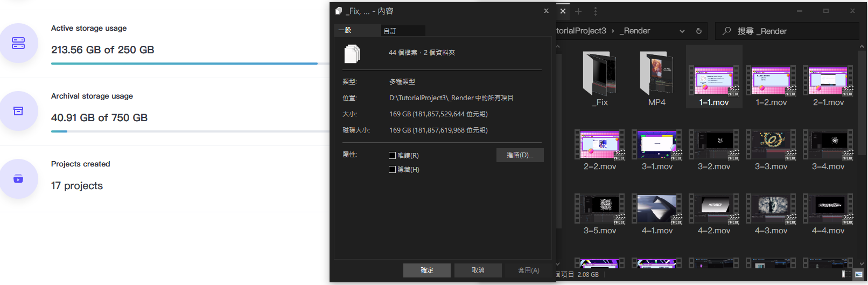Click the Archival storage box icon
This screenshot has width=868, height=285.
[18, 111]
